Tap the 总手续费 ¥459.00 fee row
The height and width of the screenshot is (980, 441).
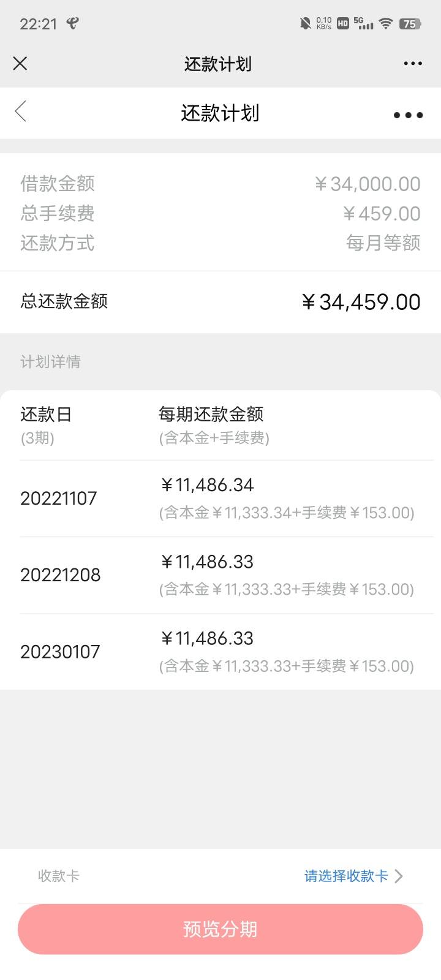221,213
